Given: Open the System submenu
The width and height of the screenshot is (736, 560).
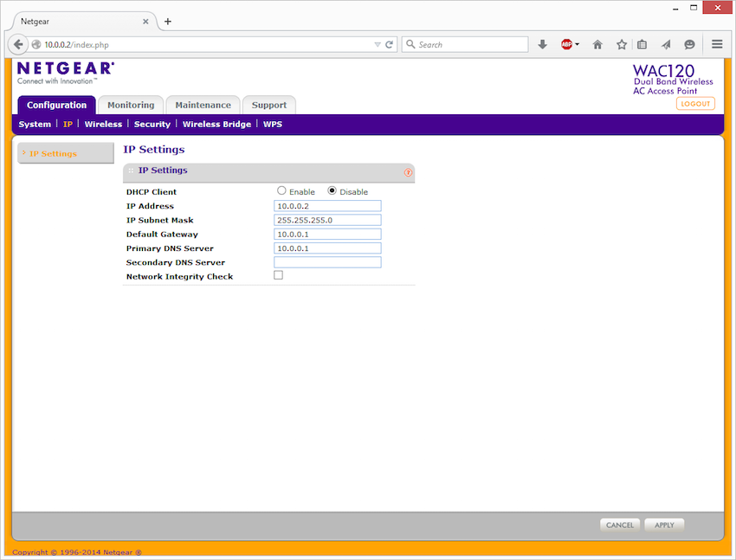Looking at the screenshot, I should point(35,125).
